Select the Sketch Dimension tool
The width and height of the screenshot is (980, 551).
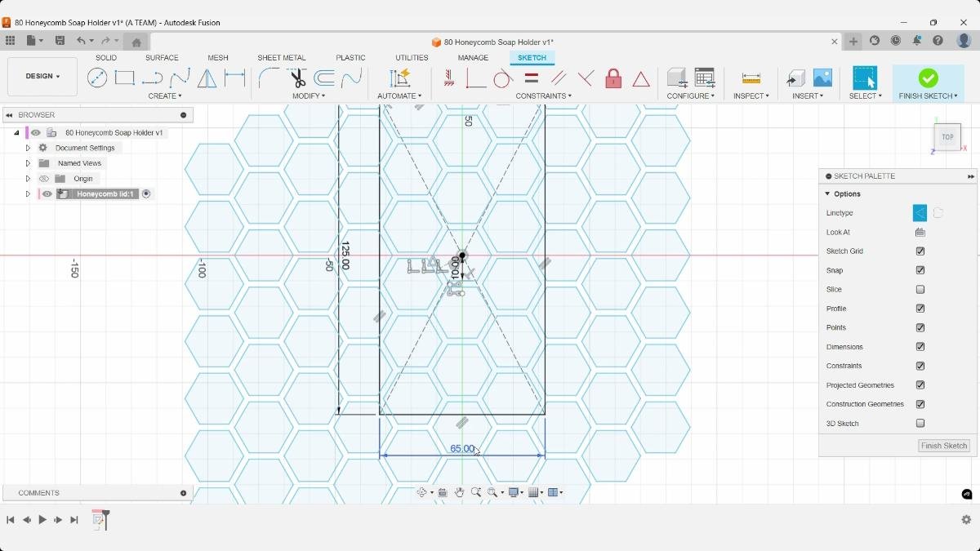235,78
